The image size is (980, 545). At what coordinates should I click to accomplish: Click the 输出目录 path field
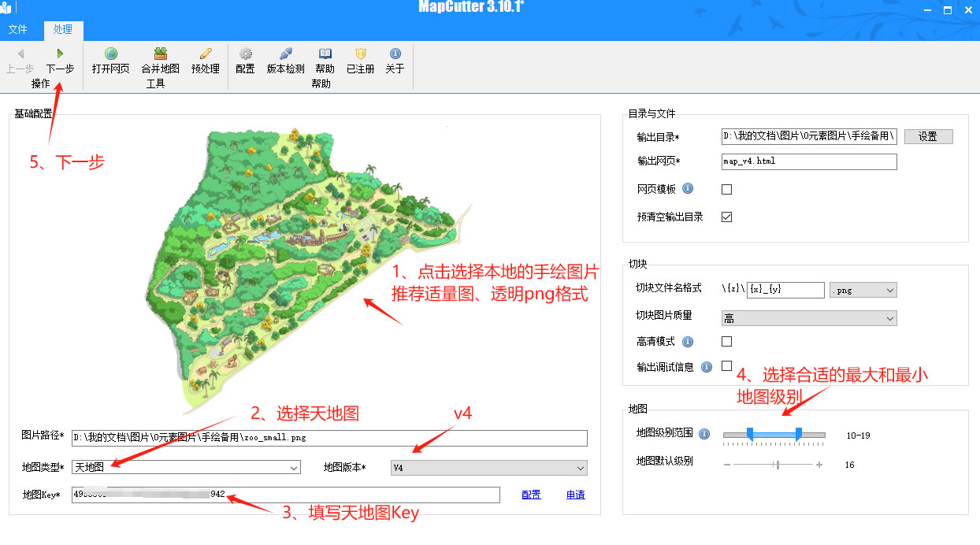pos(809,136)
